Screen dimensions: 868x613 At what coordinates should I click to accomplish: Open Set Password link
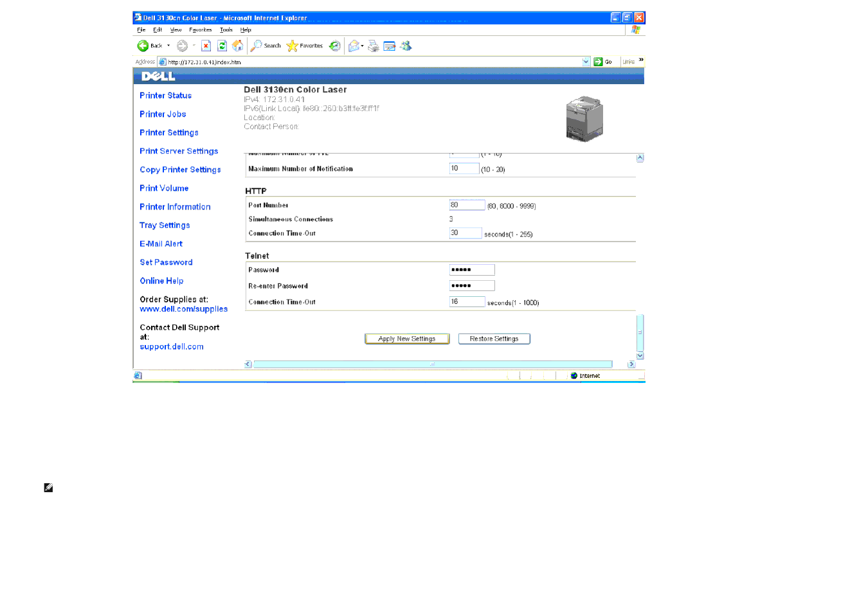(x=166, y=262)
